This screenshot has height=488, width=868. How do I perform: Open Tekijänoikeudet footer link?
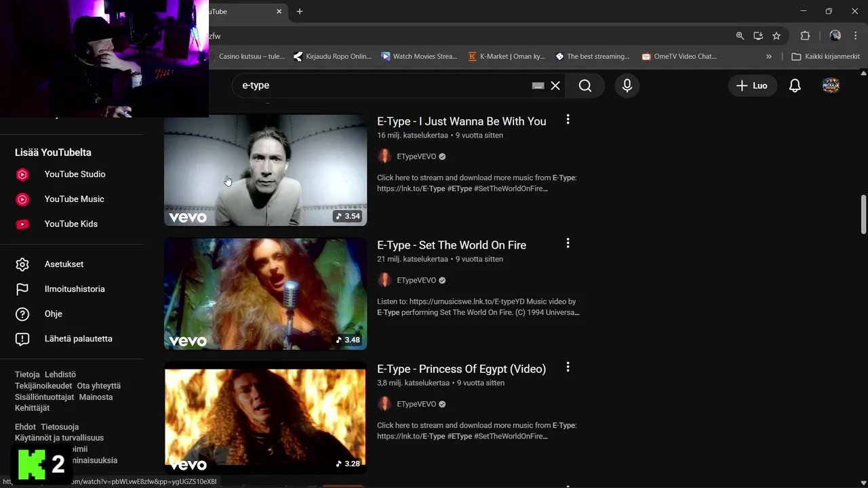tap(43, 386)
